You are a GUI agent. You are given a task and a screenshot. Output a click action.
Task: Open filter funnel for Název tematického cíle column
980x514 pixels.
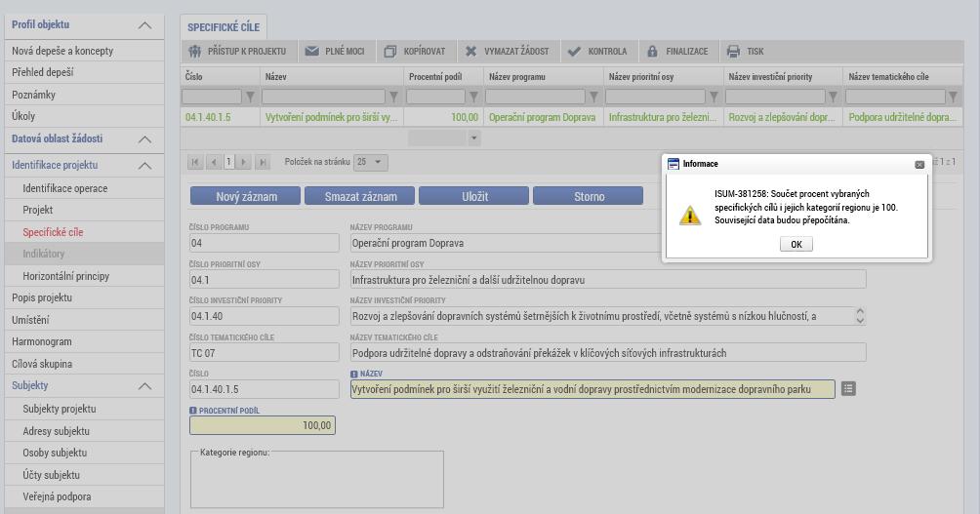tap(953, 97)
